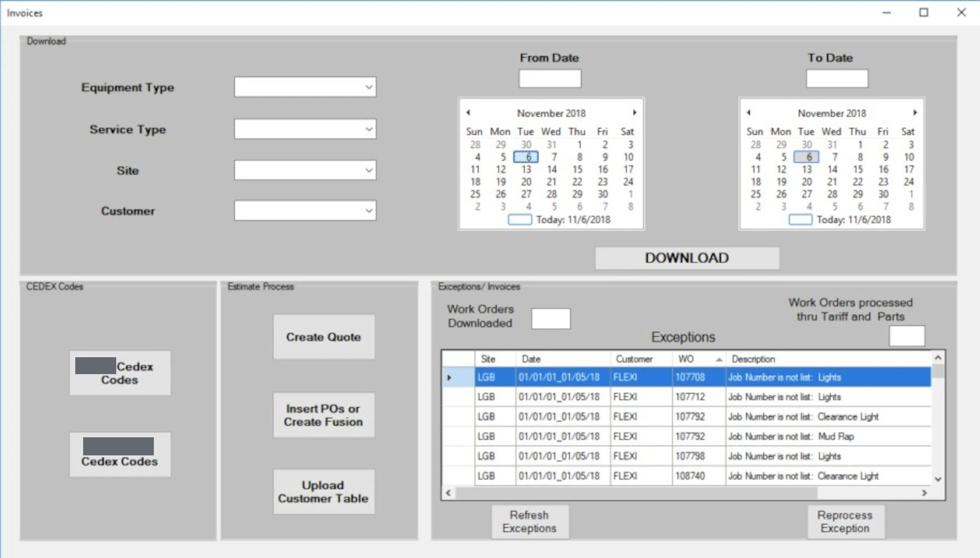The image size is (980, 558).
Task: Open the Site dropdown
Action: click(368, 170)
